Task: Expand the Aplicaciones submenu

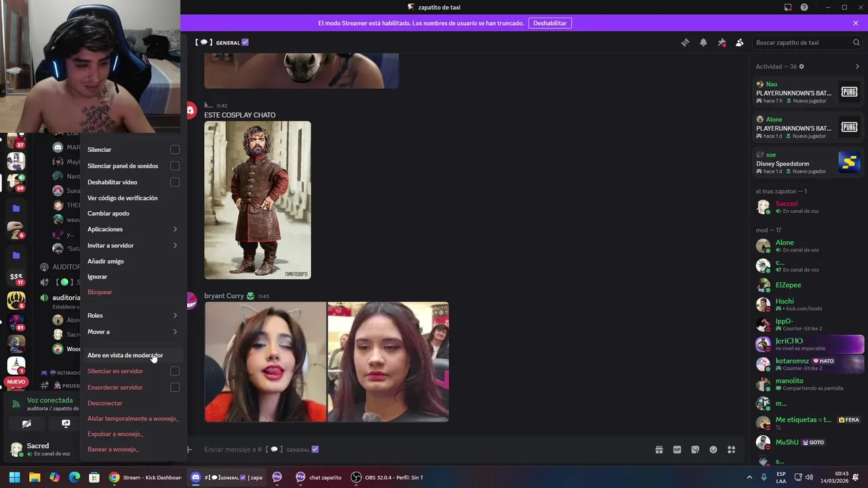Action: click(x=132, y=229)
